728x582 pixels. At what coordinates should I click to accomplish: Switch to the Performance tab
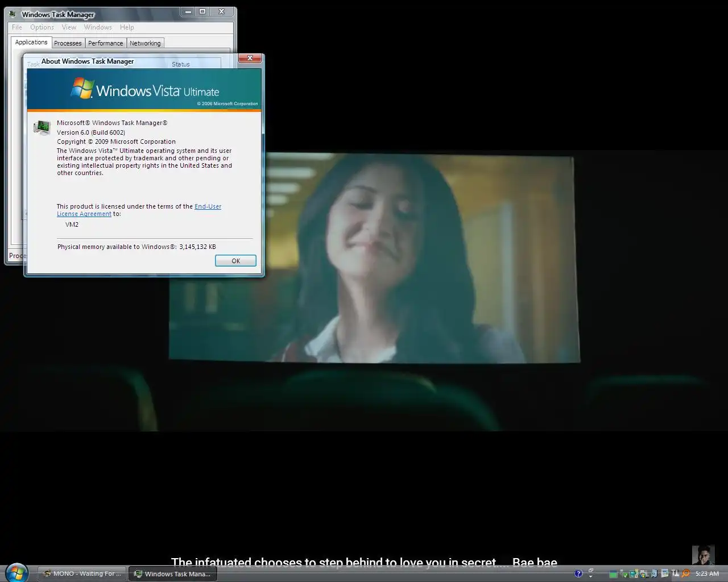[105, 43]
